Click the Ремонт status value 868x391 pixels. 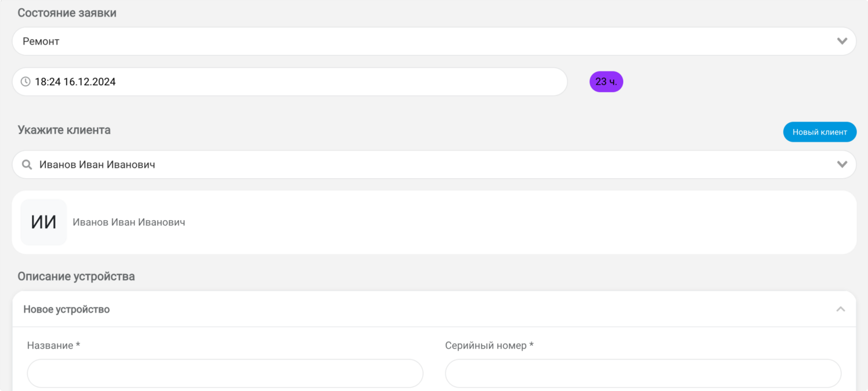click(x=41, y=41)
